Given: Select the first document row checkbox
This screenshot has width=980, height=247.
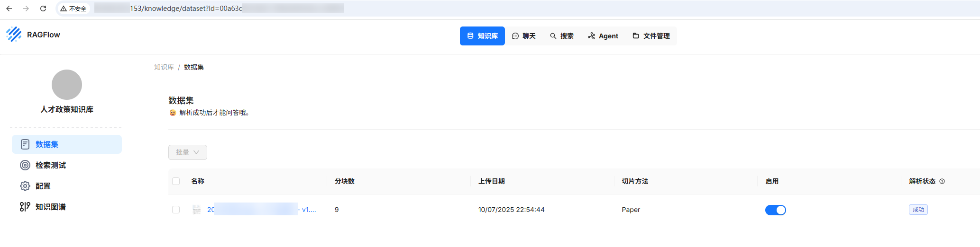Looking at the screenshot, I should 176,210.
